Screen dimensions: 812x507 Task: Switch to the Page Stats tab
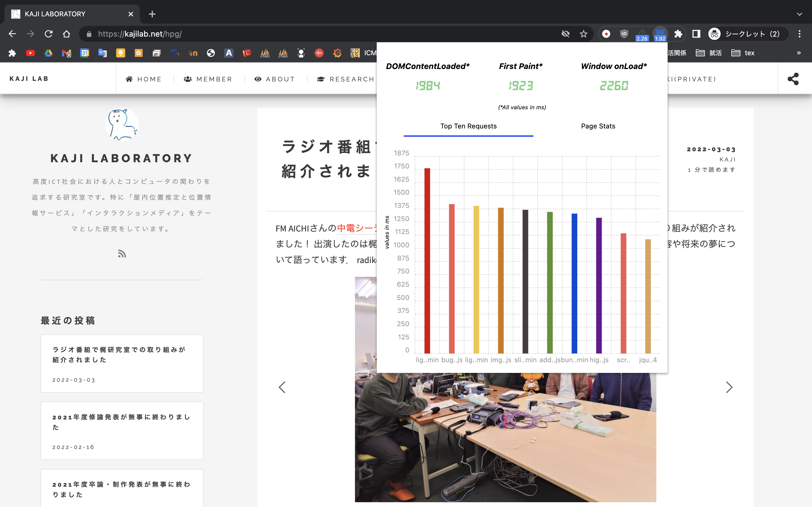tap(598, 126)
